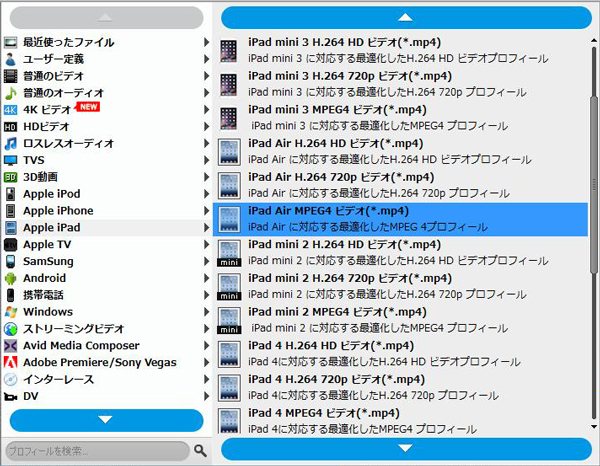
Task: Click the magnifier search icon
Action: (x=200, y=451)
